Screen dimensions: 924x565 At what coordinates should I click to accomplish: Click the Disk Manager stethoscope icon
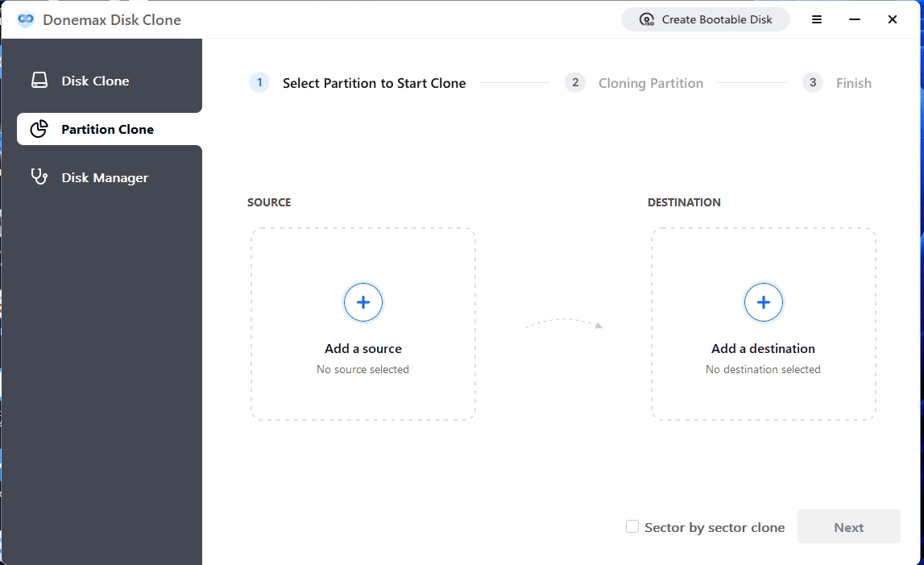click(x=39, y=177)
